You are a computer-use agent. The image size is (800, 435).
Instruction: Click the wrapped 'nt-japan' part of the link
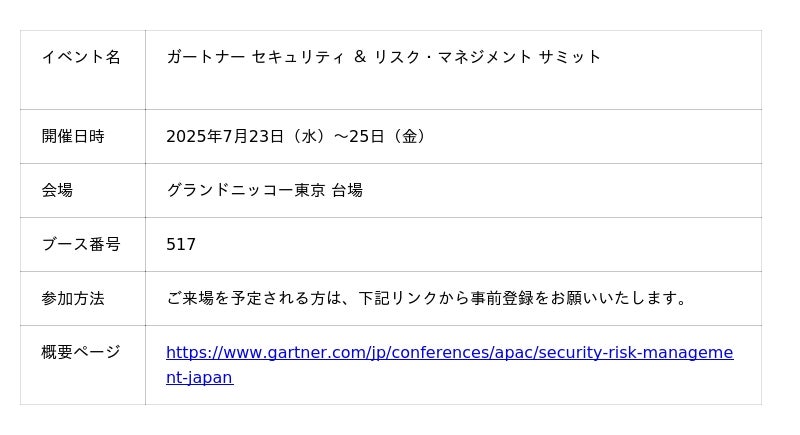click(199, 377)
